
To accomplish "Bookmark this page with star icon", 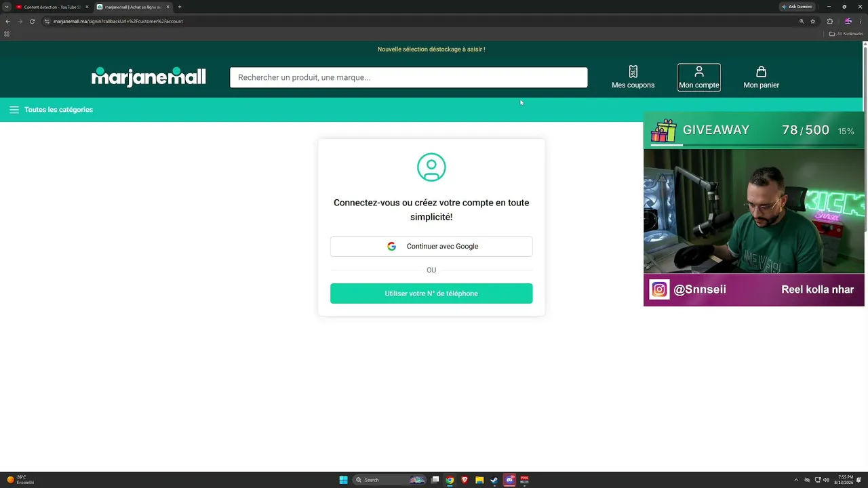I will [x=812, y=21].
